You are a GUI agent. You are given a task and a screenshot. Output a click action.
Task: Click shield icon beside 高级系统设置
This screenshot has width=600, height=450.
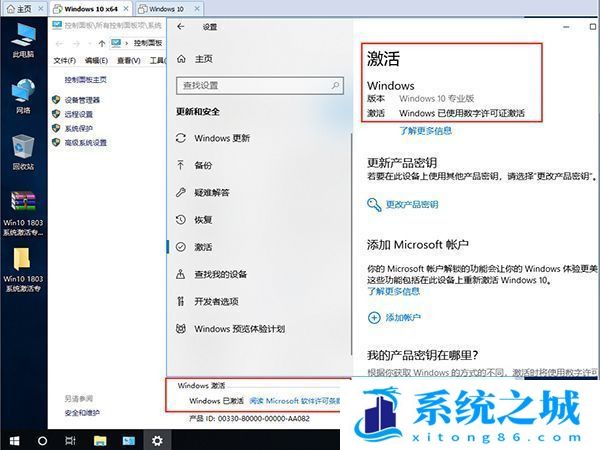pos(56,142)
